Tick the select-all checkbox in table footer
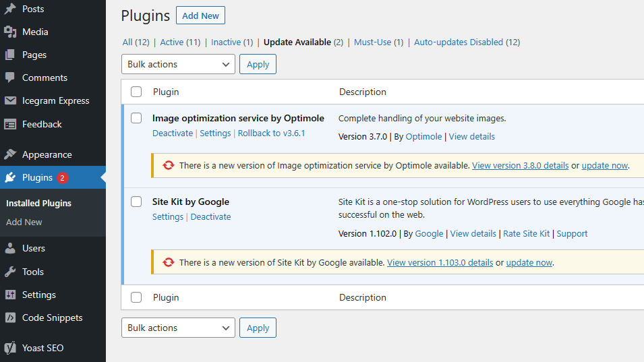This screenshot has height=362, width=644. pyautogui.click(x=136, y=297)
